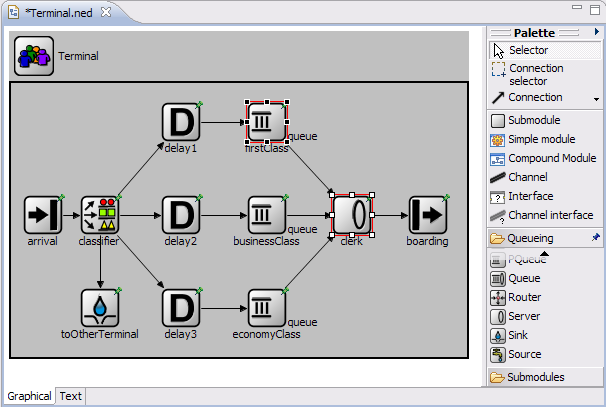Maximize the editor area
The height and width of the screenshot is (407, 606).
[x=595, y=9]
